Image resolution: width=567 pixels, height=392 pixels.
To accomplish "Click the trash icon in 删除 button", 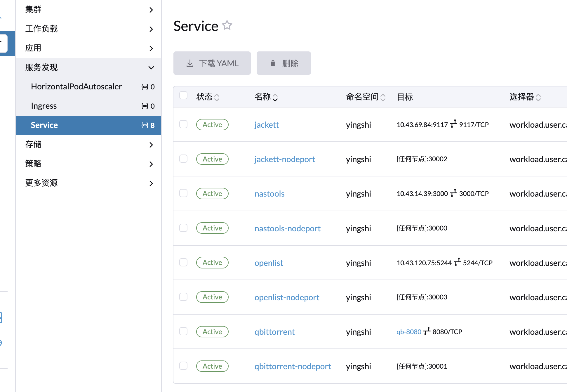I will (x=273, y=63).
